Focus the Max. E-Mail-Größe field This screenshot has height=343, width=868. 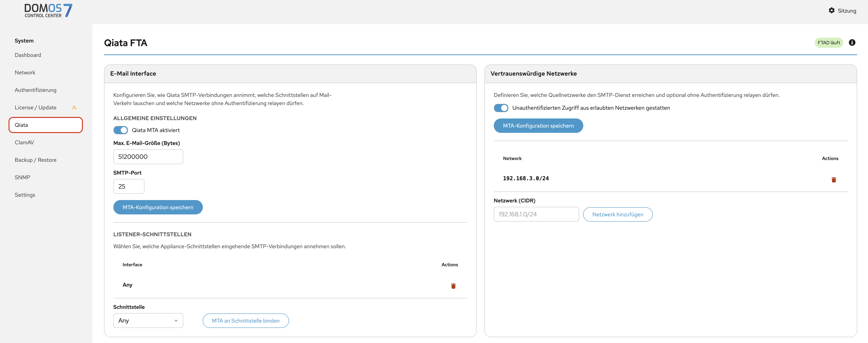pos(148,157)
